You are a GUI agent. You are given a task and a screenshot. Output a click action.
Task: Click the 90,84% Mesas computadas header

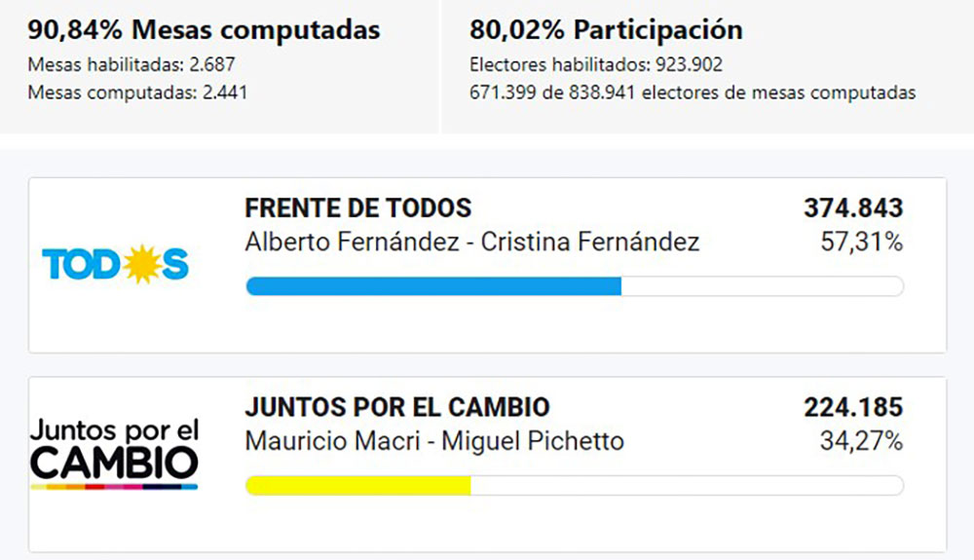pyautogui.click(x=204, y=30)
